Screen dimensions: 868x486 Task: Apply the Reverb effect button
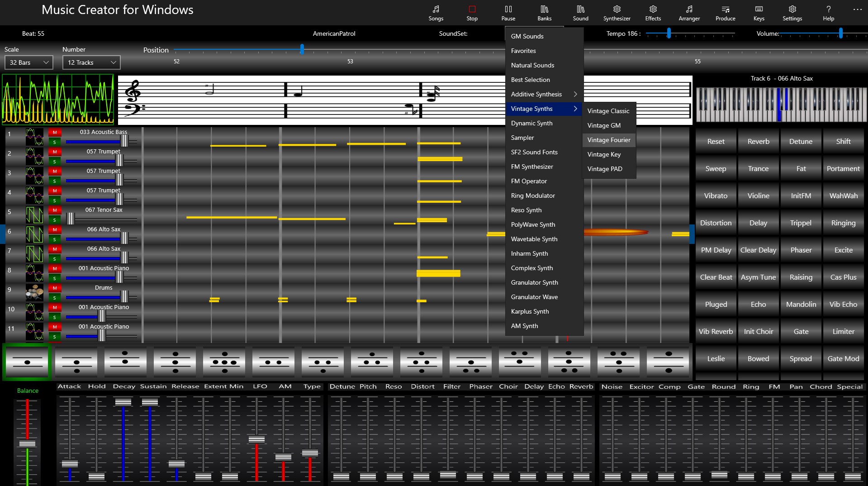point(758,141)
